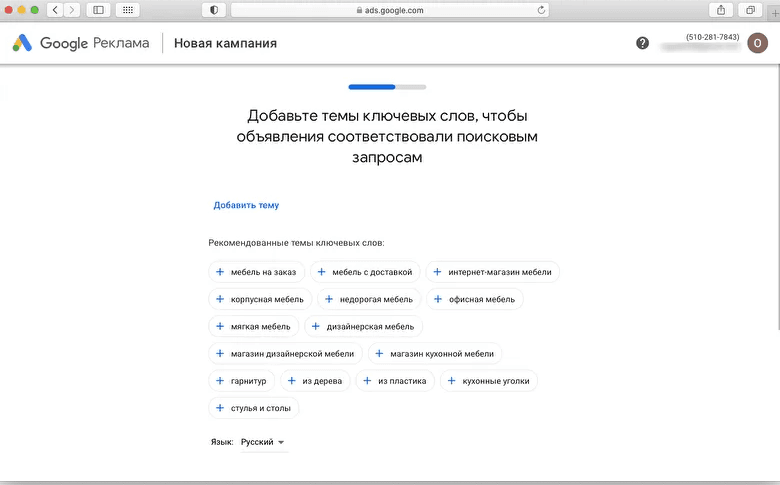Click the page vertical scrollbar
Image resolution: width=780 pixels, height=485 pixels.
coord(778,197)
